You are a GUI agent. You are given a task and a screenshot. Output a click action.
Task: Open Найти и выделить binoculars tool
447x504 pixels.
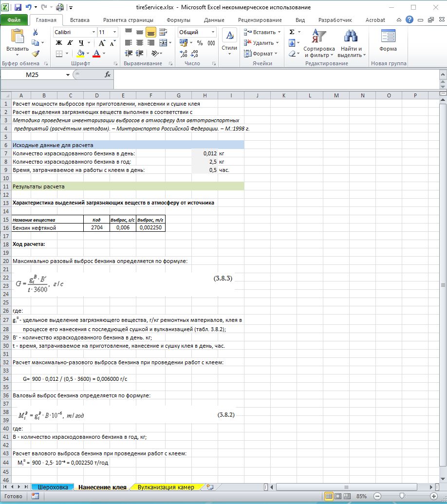coord(351,40)
